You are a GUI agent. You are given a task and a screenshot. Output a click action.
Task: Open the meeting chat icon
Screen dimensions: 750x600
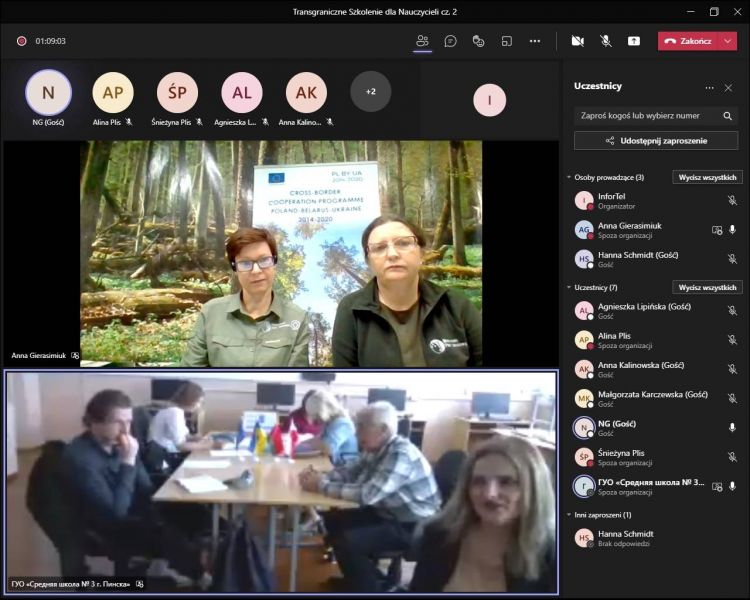[451, 41]
